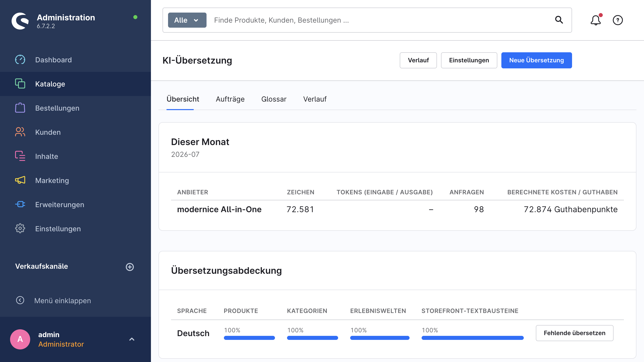Click the admin avatar circle
The height and width of the screenshot is (362, 644).
(x=20, y=339)
